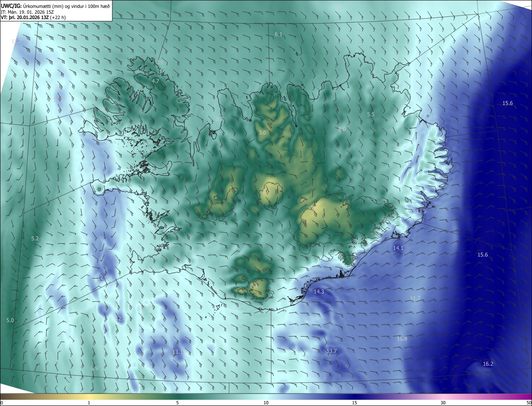The width and height of the screenshot is (532, 406).
Task: Click the 6.1 value label on map
Action: coord(278,34)
